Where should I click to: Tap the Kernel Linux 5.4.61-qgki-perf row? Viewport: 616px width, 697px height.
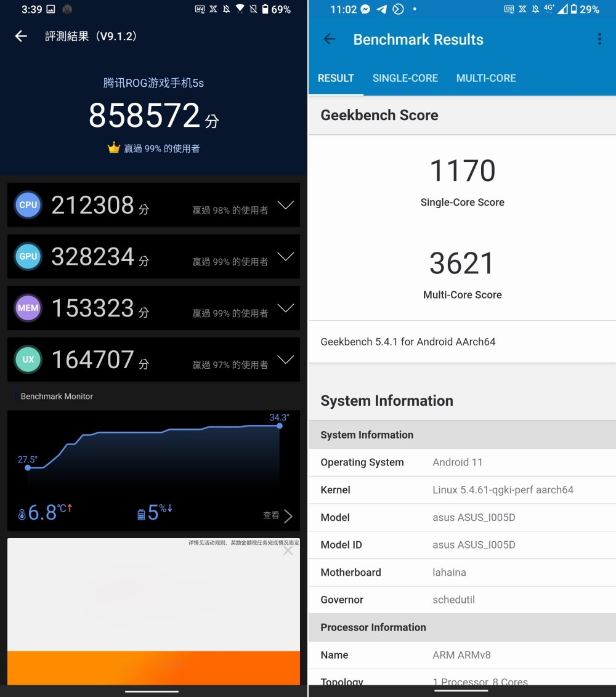pyautogui.click(x=462, y=490)
